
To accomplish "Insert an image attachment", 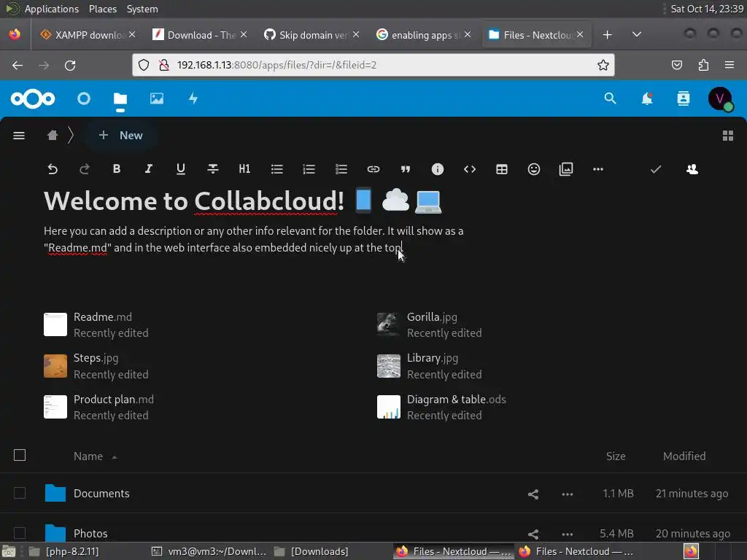I will pyautogui.click(x=566, y=169).
